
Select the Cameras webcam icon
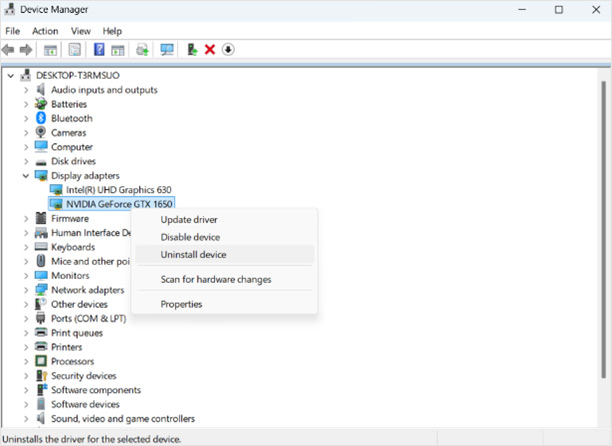tap(41, 132)
